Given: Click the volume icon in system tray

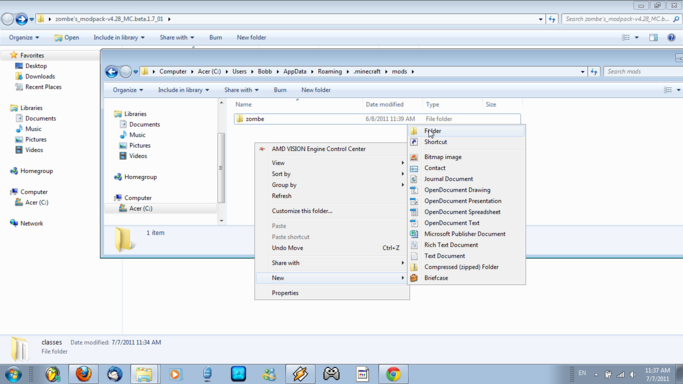Looking at the screenshot, I should coord(632,374).
